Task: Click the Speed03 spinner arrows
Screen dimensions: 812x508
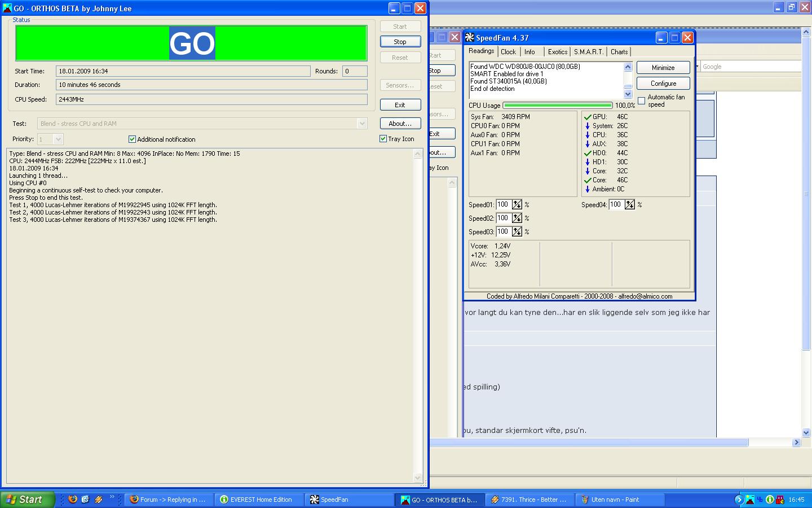Action: pos(517,231)
